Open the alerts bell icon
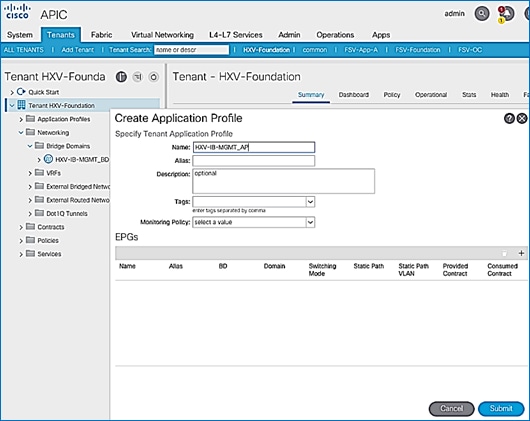Viewport: 530px width, 421px height. [507, 14]
